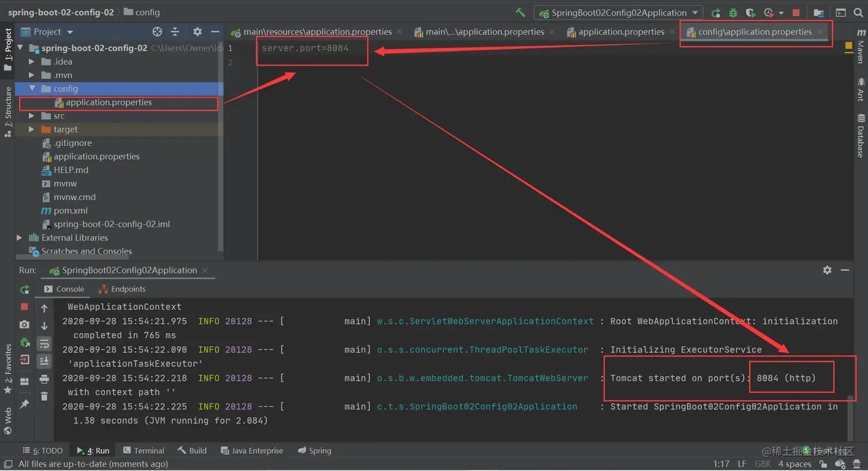This screenshot has height=471, width=868.
Task: Toggle soft-wrap in console
Action: coord(44,344)
